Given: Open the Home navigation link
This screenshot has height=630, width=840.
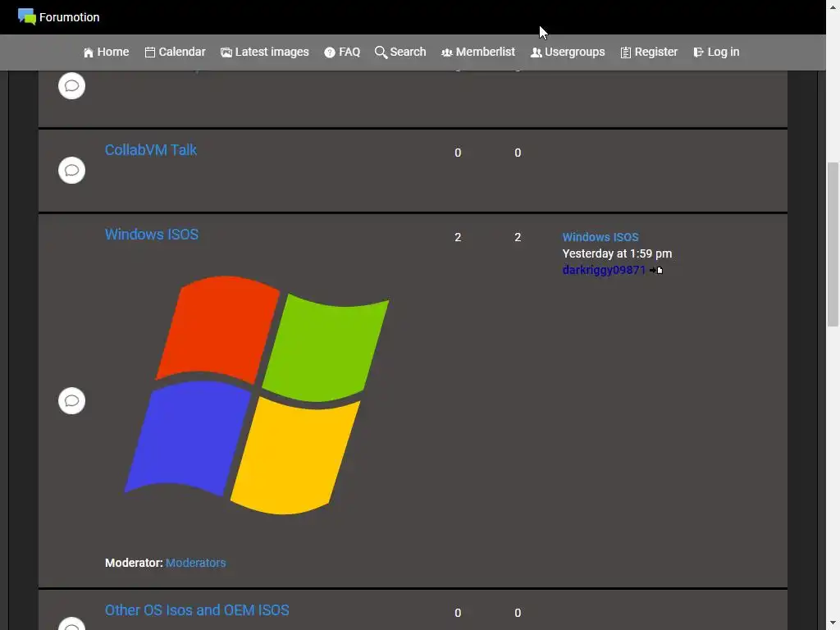Looking at the screenshot, I should (x=106, y=52).
